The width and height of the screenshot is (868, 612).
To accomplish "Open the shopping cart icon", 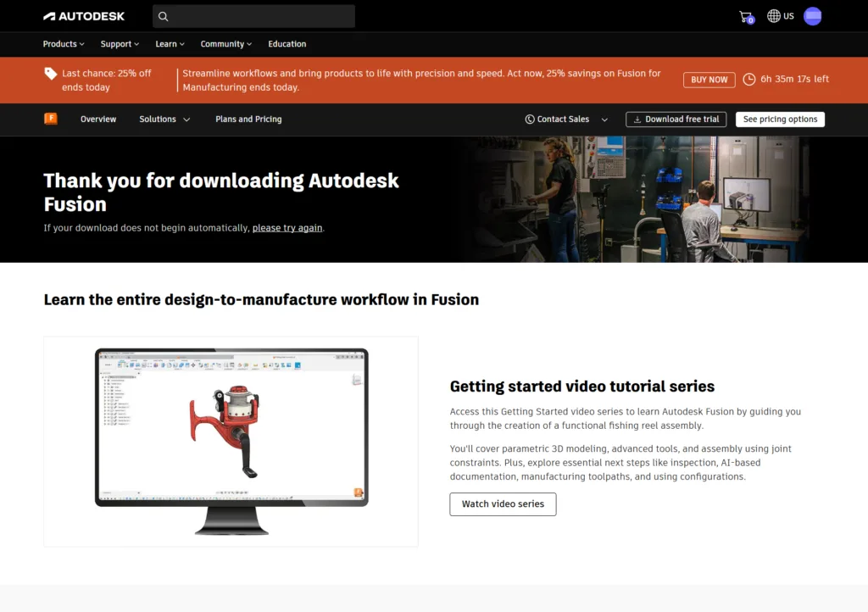I will (x=746, y=17).
